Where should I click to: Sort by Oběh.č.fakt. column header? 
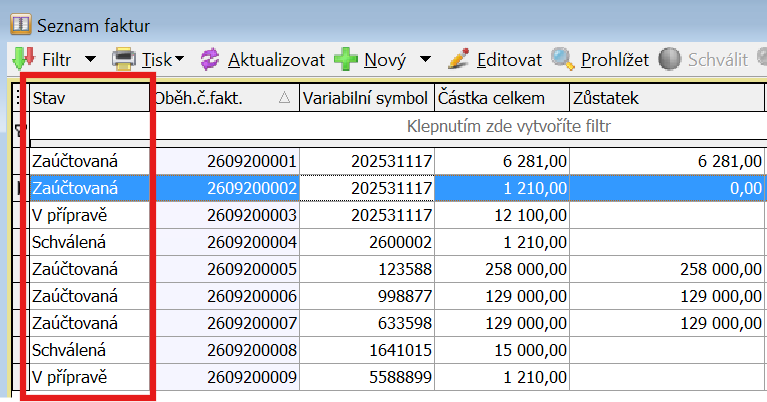pos(226,98)
